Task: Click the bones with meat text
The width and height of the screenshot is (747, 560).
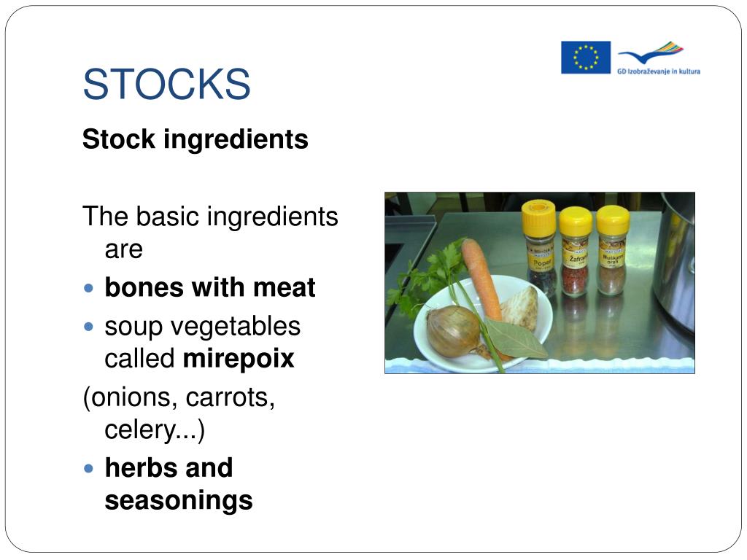Action: pos(209,287)
